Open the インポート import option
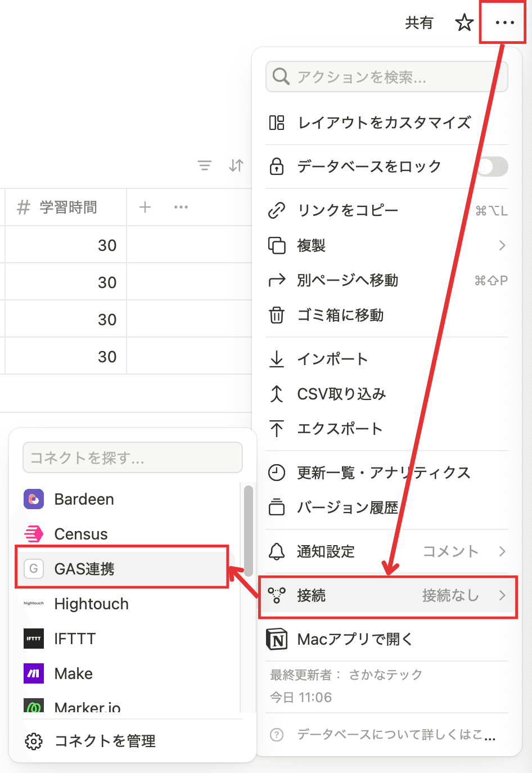The image size is (532, 773). coord(332,359)
